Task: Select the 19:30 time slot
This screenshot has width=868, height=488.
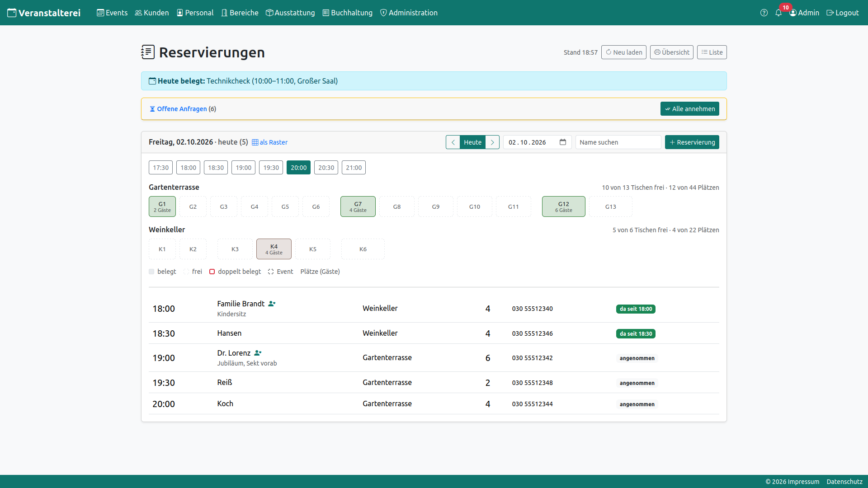Action: [271, 168]
